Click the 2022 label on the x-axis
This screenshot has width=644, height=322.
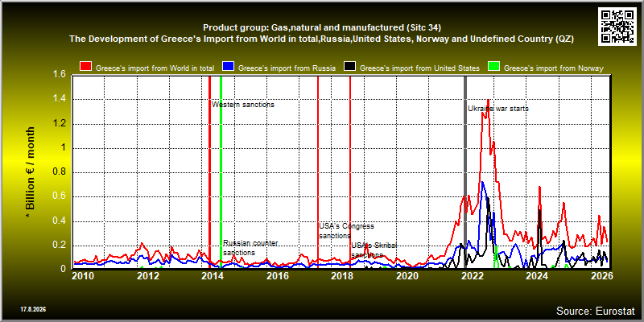click(x=472, y=275)
